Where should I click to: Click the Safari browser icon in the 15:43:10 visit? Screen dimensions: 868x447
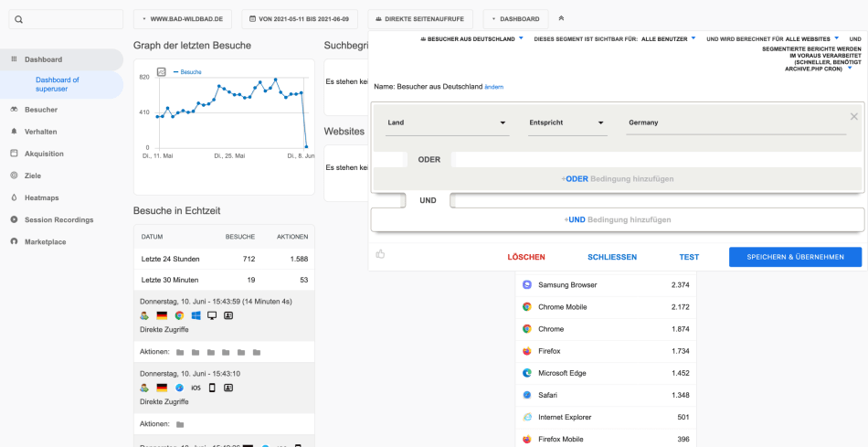tap(179, 388)
